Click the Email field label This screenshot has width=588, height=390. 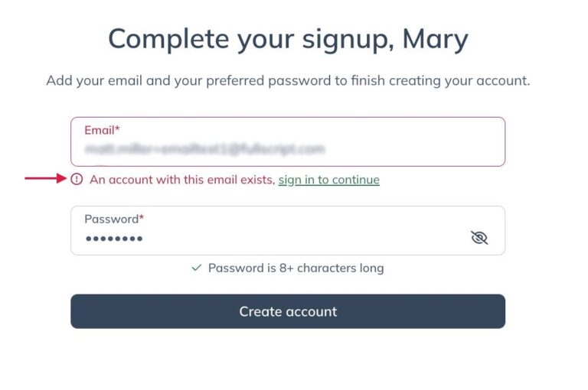100,130
